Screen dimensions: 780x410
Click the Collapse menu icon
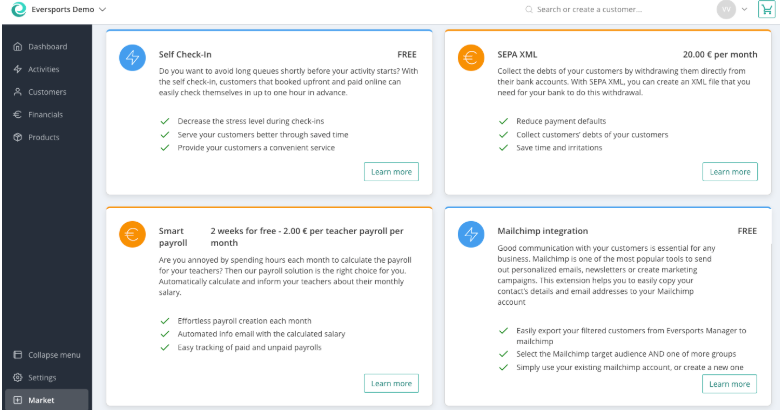pos(18,355)
